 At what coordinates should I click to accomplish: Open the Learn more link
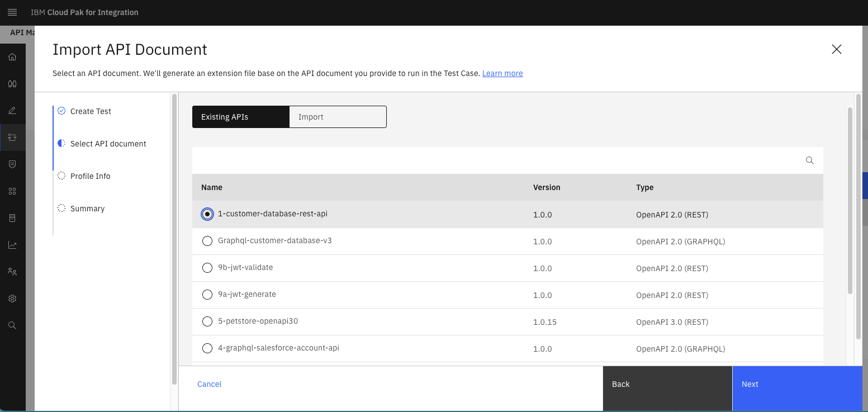pyautogui.click(x=502, y=73)
